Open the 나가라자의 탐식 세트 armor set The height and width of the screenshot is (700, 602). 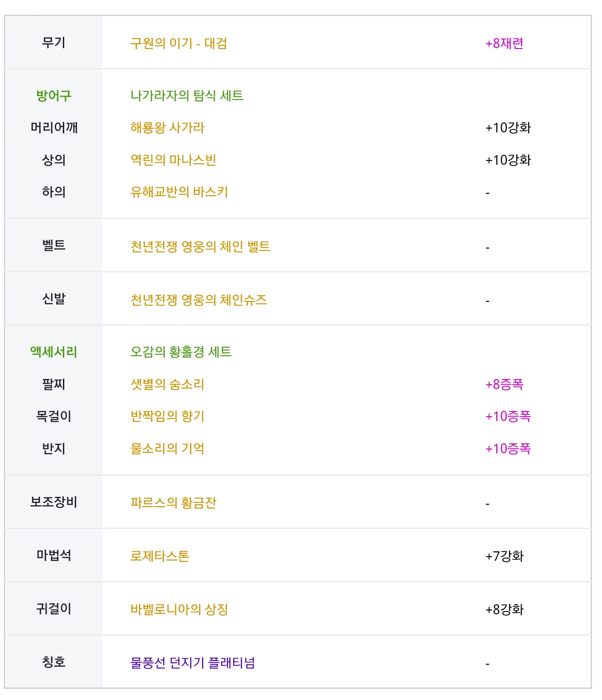tap(187, 96)
